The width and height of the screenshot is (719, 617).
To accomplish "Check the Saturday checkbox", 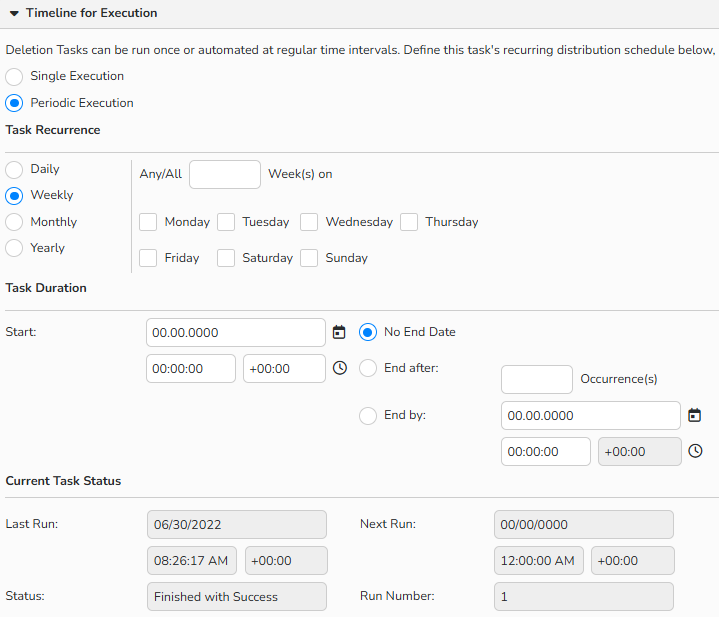I will tap(226, 258).
